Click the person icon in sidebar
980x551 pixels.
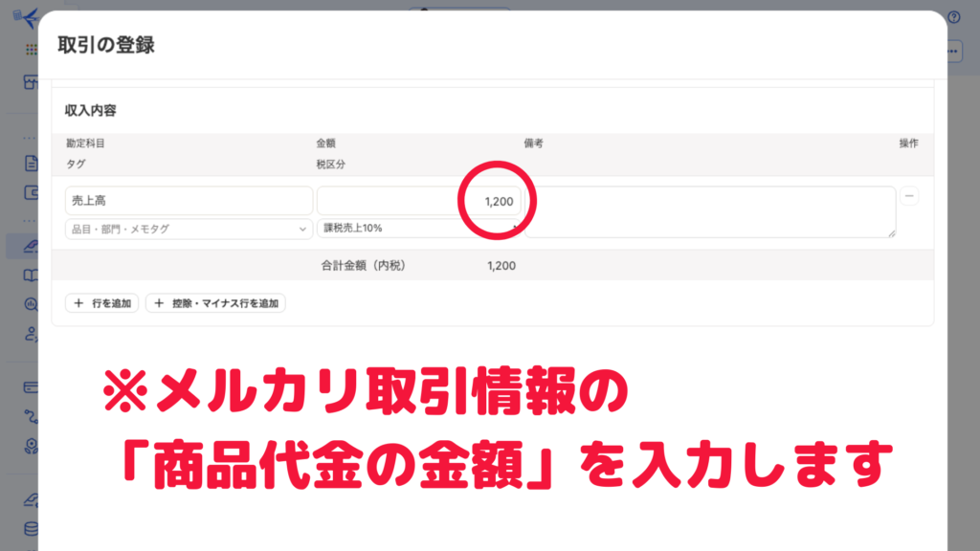[32, 334]
